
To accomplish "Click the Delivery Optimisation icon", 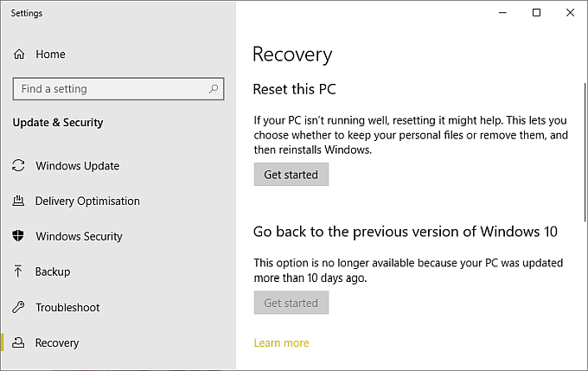I will pyautogui.click(x=19, y=201).
